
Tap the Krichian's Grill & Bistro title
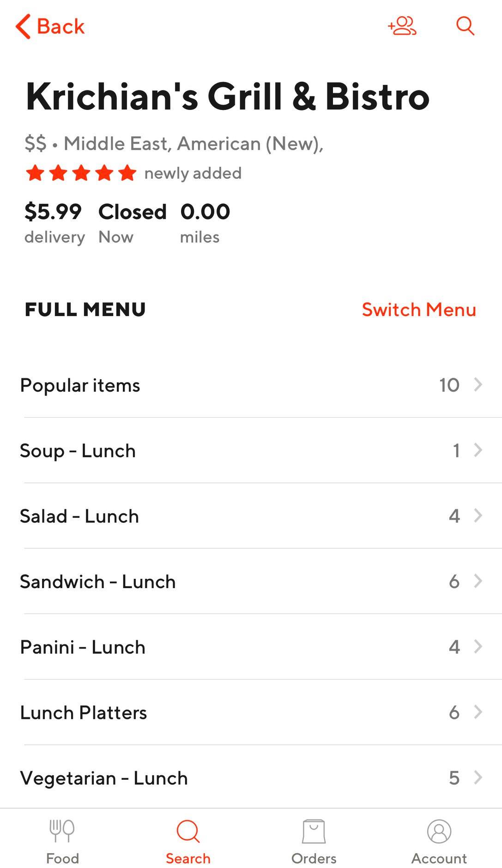pyautogui.click(x=228, y=97)
